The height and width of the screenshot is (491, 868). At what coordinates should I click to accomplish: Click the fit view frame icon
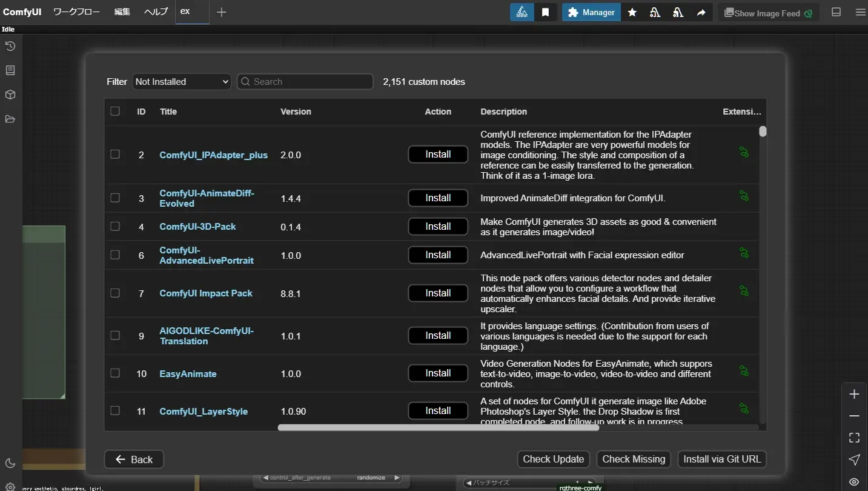(x=854, y=438)
